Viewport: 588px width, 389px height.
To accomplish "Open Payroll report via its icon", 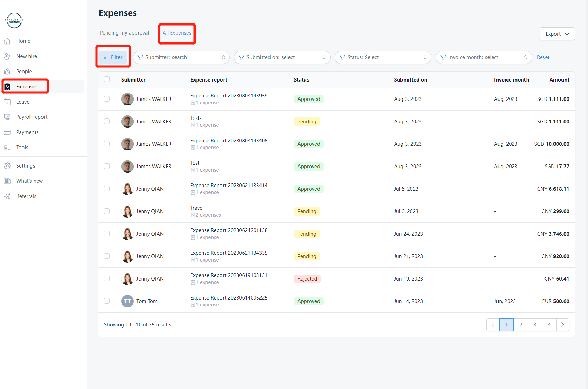I will (x=7, y=117).
